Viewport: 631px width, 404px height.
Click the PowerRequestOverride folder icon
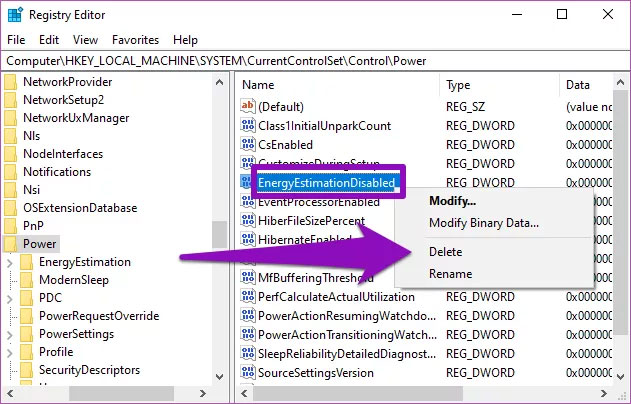[27, 316]
